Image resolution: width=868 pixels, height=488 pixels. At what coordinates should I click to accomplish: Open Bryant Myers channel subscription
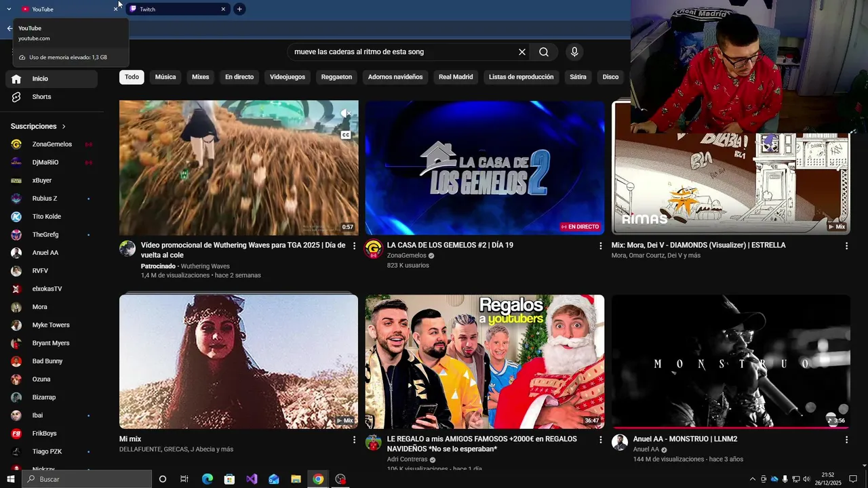[52, 343]
